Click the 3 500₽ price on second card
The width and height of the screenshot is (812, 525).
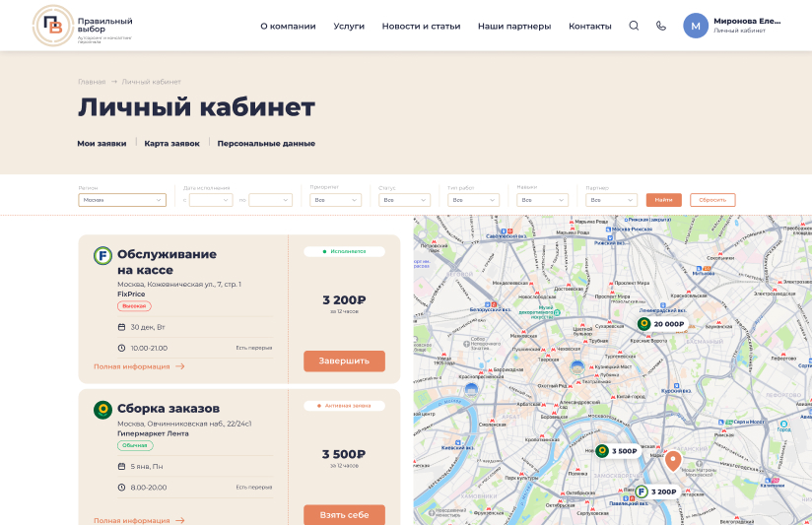(x=344, y=454)
